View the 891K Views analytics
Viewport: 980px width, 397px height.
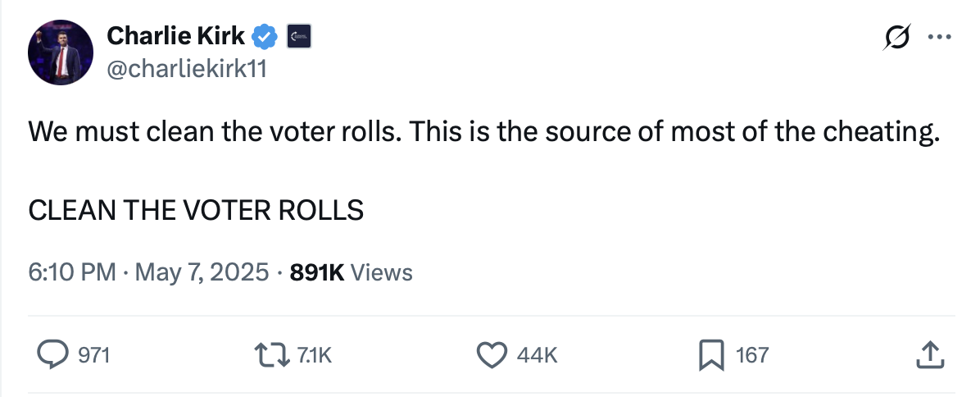[x=352, y=272]
